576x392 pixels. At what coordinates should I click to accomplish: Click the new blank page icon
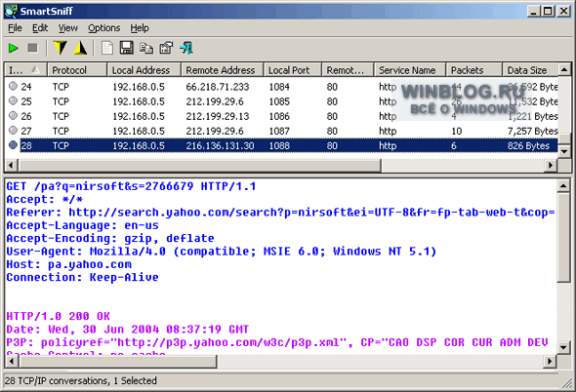click(107, 48)
